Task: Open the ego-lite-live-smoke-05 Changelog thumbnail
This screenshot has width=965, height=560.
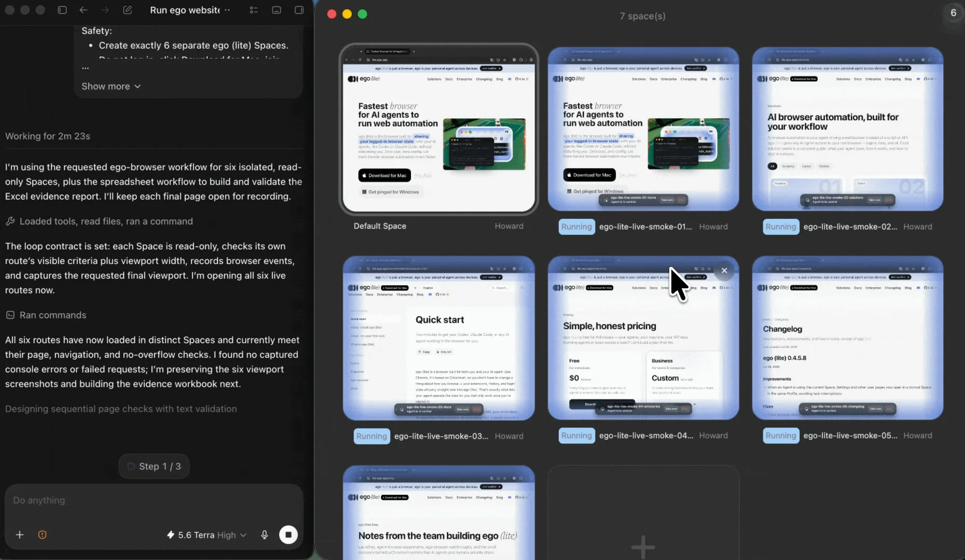Action: (848, 338)
